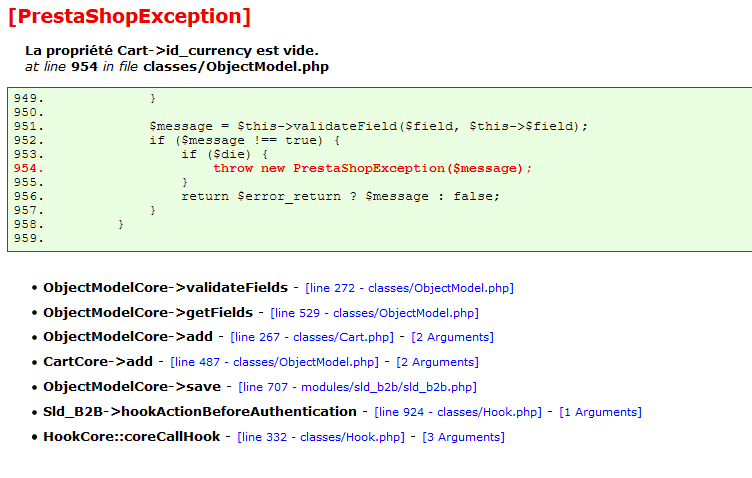Click the HookCore::coreCallHook trace entry
The height and width of the screenshot is (478, 752).
(x=131, y=436)
